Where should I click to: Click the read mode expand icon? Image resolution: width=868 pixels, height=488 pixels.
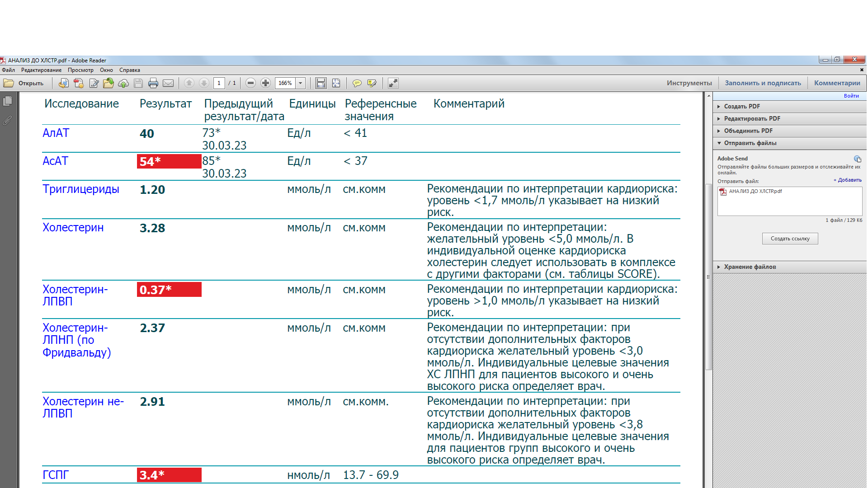393,83
